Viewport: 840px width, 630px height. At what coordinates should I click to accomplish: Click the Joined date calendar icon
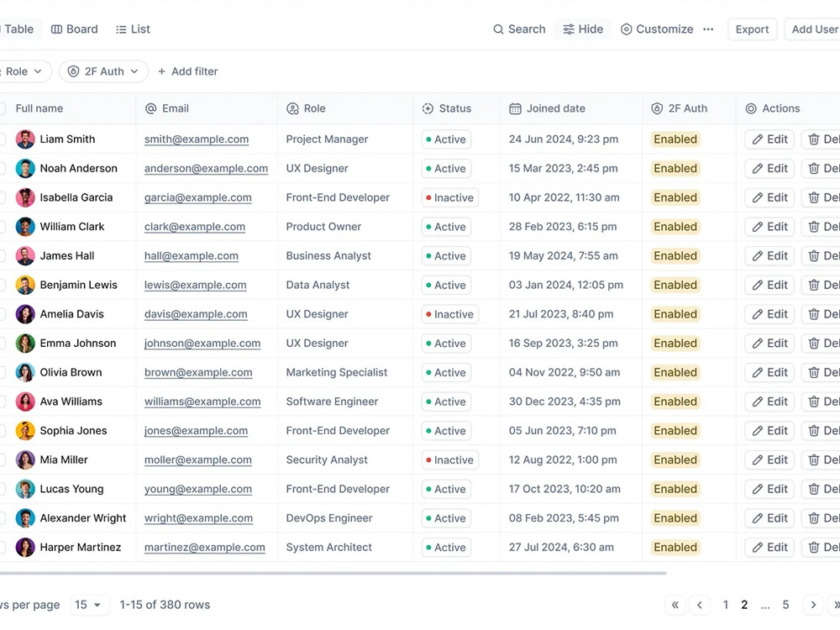515,108
